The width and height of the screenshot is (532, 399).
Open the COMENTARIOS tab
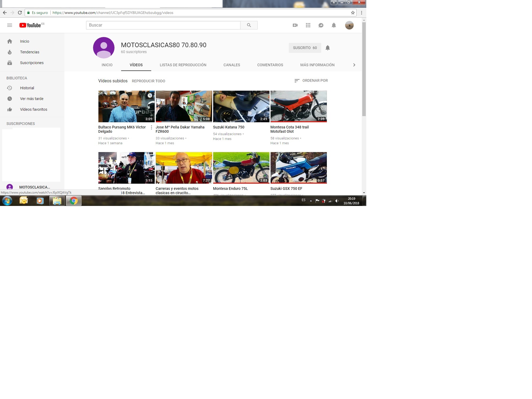(x=270, y=65)
